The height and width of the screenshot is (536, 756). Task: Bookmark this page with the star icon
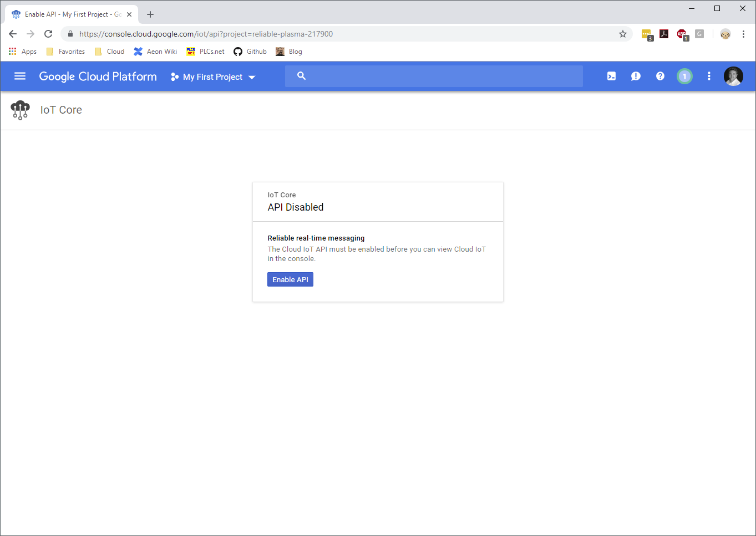pyautogui.click(x=623, y=34)
